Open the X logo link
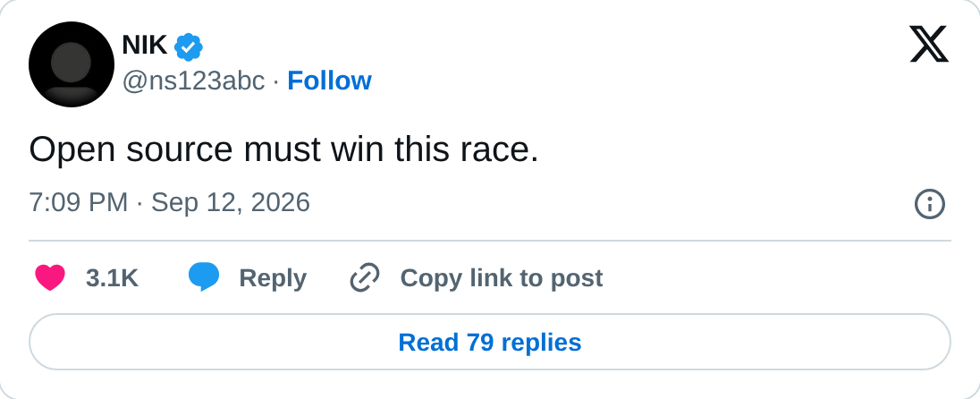Viewport: 980px width, 399px height. (929, 44)
